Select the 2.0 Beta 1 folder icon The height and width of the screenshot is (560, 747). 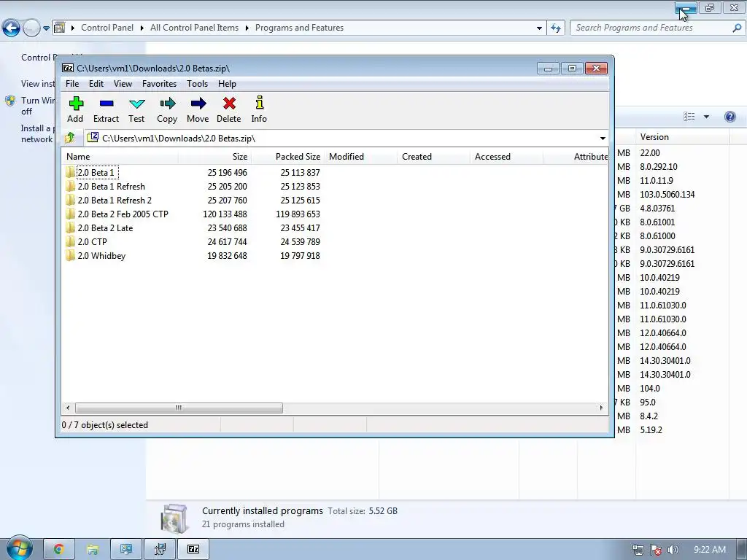[71, 172]
